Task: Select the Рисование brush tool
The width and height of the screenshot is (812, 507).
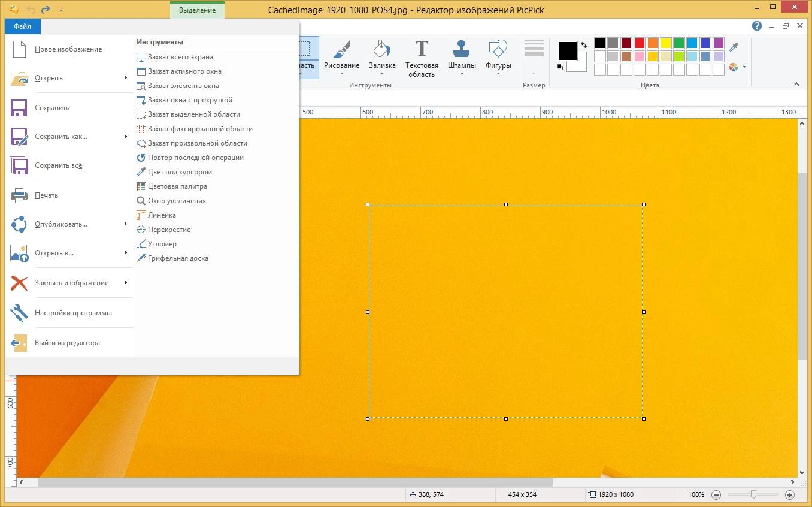Action: [341, 58]
